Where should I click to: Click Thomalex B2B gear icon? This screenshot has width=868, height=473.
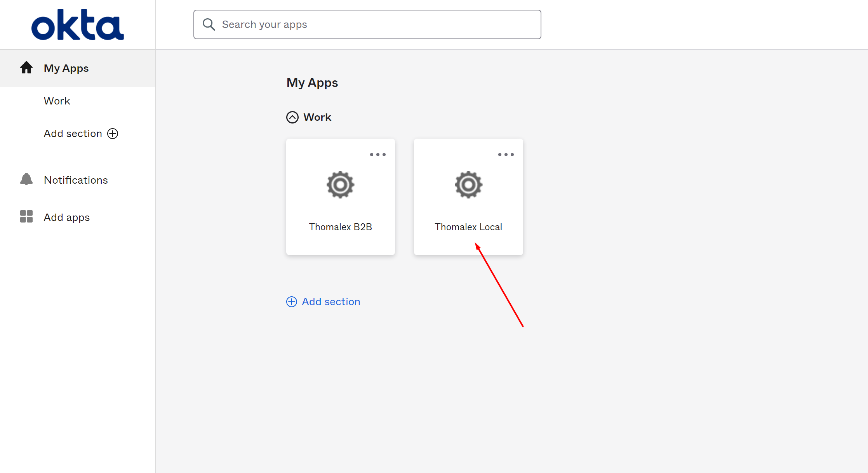340,185
